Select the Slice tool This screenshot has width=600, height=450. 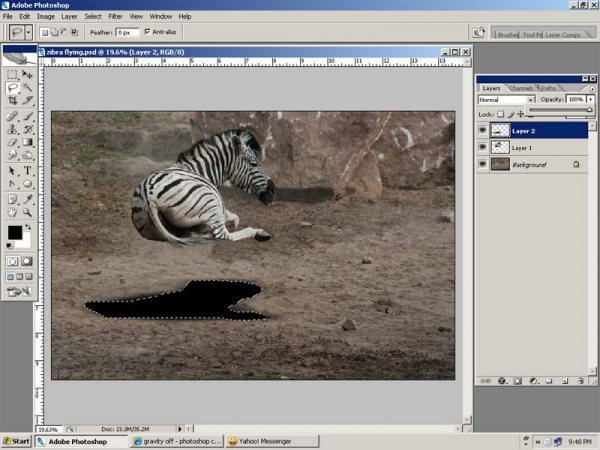coord(27,100)
